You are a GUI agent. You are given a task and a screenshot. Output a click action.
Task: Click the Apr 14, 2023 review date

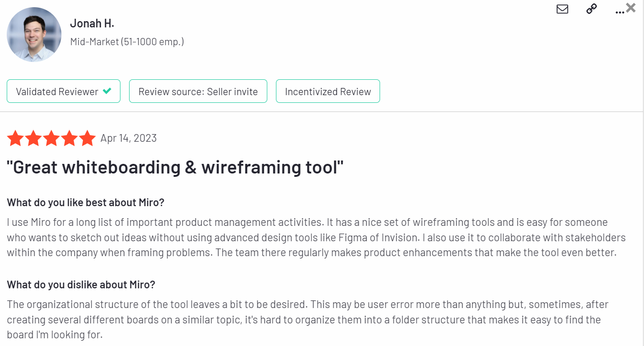pyautogui.click(x=129, y=138)
